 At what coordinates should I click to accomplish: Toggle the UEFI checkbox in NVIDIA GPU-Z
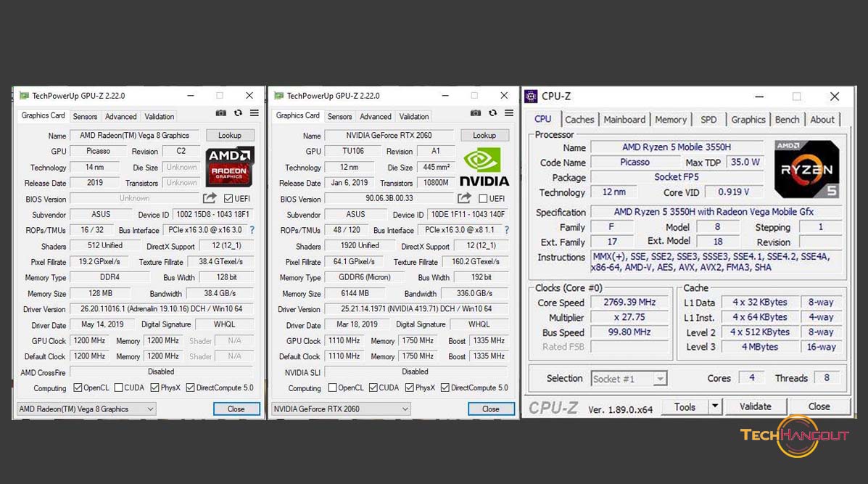click(x=483, y=198)
